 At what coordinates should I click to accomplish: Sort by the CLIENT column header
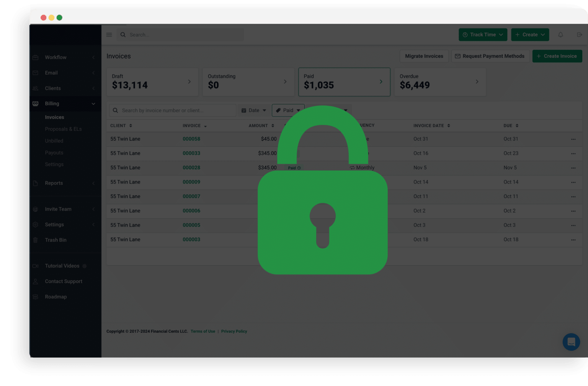(121, 126)
